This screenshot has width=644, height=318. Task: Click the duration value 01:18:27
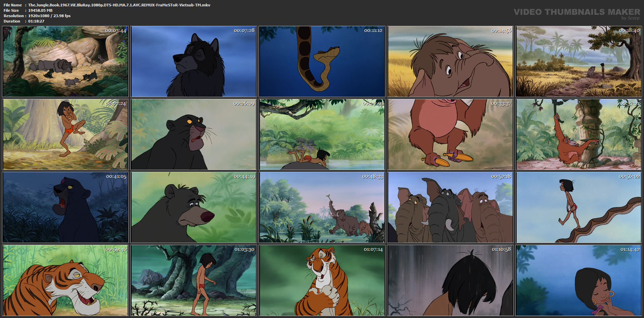click(36, 21)
